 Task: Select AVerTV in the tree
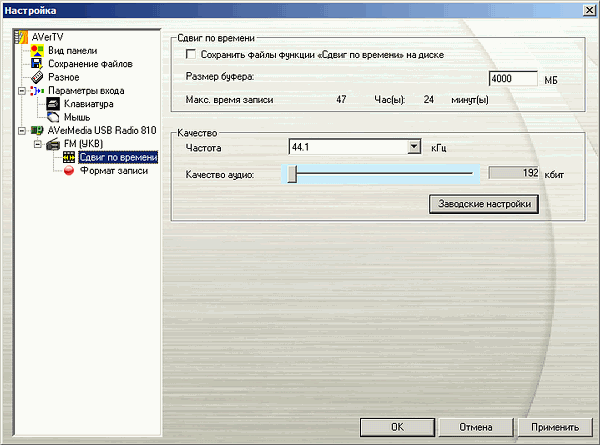pos(47,37)
